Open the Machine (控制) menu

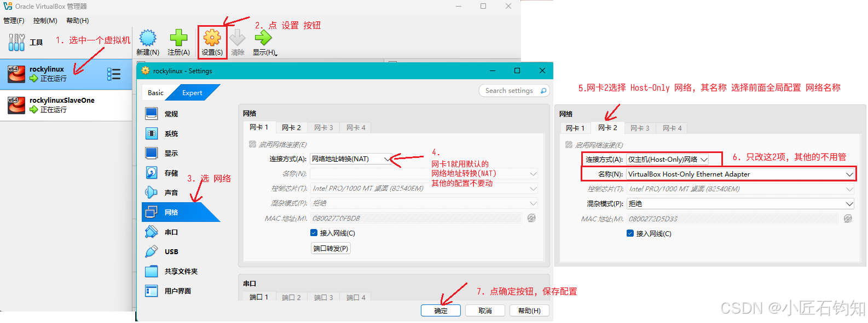point(45,21)
